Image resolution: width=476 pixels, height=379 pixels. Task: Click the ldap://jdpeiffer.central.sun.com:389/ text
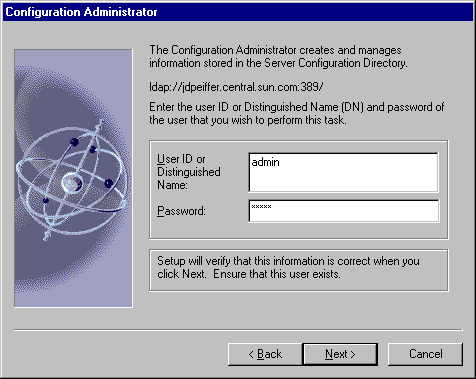(236, 87)
